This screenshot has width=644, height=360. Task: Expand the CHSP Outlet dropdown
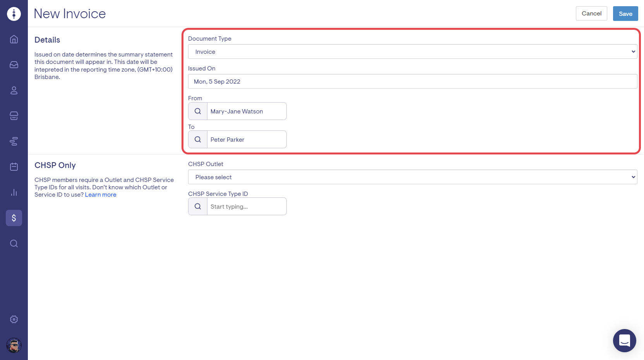412,177
